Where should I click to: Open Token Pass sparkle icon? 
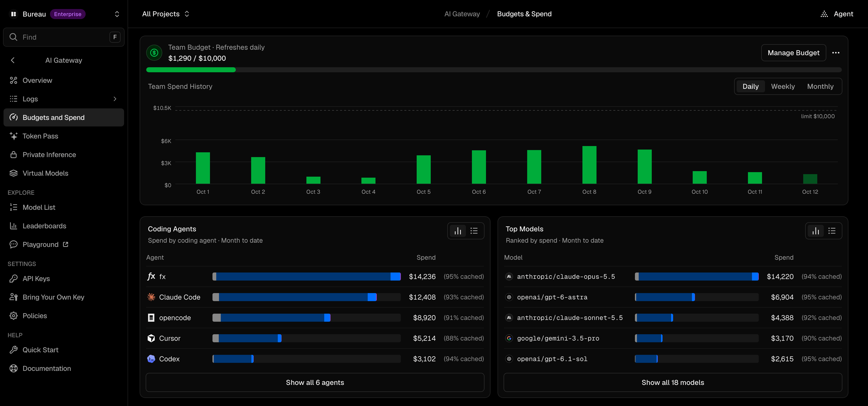pos(14,136)
